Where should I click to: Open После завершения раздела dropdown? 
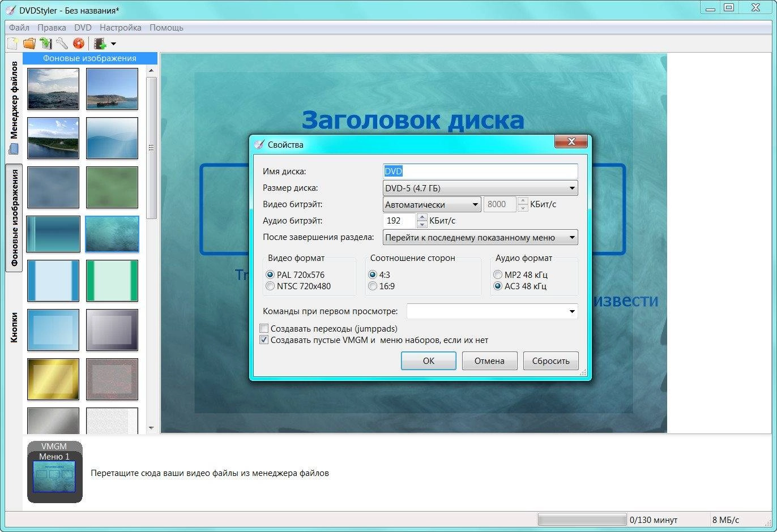click(x=480, y=237)
